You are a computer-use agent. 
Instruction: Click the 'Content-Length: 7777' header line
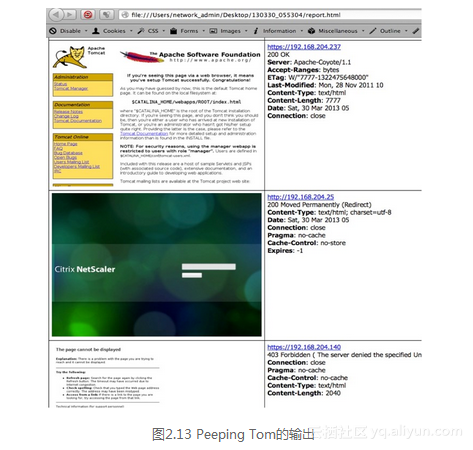coord(304,100)
